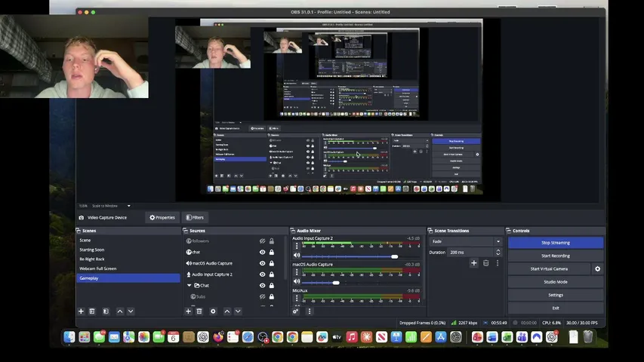This screenshot has height=362, width=644.
Task: Unlock the followers source
Action: [x=272, y=241]
